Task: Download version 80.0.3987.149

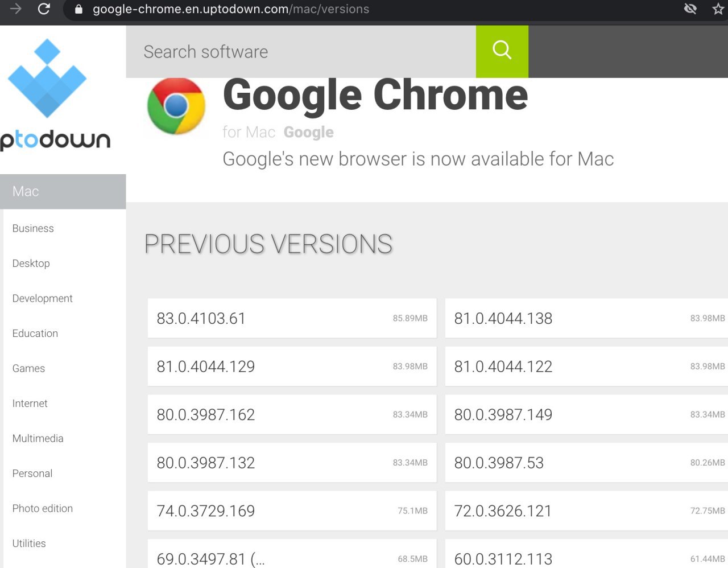Action: click(x=586, y=414)
